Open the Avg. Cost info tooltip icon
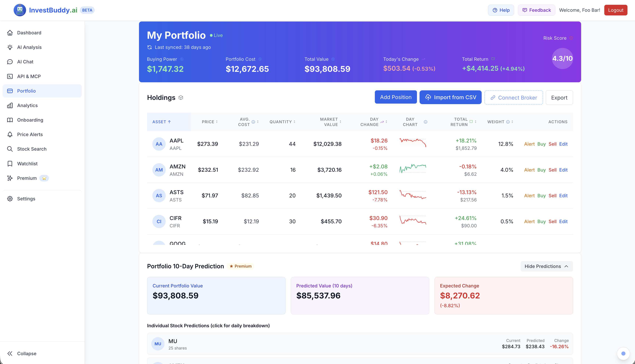635x364 pixels. (254, 122)
